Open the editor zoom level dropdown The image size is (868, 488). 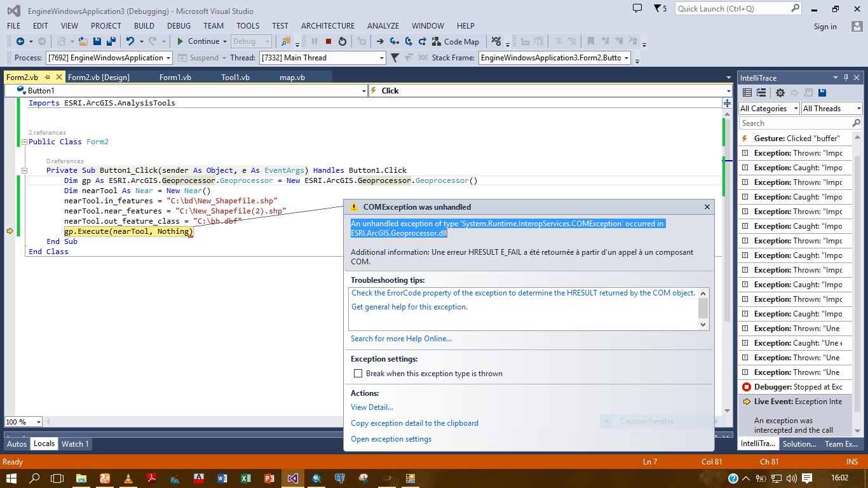point(39,422)
